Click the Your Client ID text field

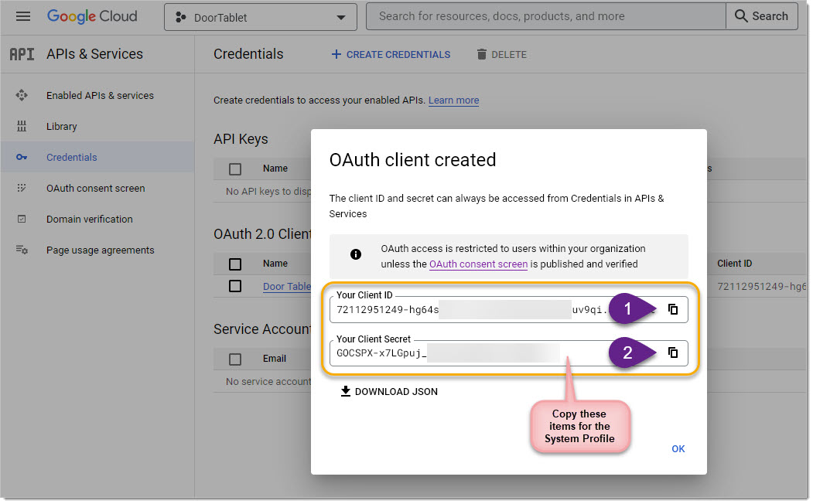(509, 310)
